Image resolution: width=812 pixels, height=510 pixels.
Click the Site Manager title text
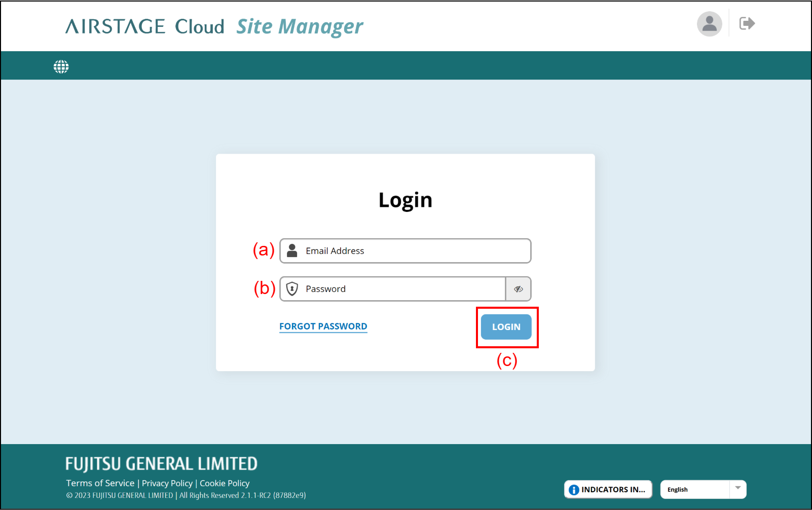(300, 26)
